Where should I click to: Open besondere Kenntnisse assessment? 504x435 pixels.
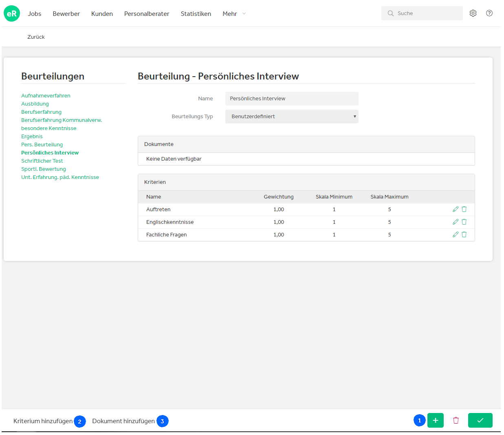pyautogui.click(x=49, y=128)
